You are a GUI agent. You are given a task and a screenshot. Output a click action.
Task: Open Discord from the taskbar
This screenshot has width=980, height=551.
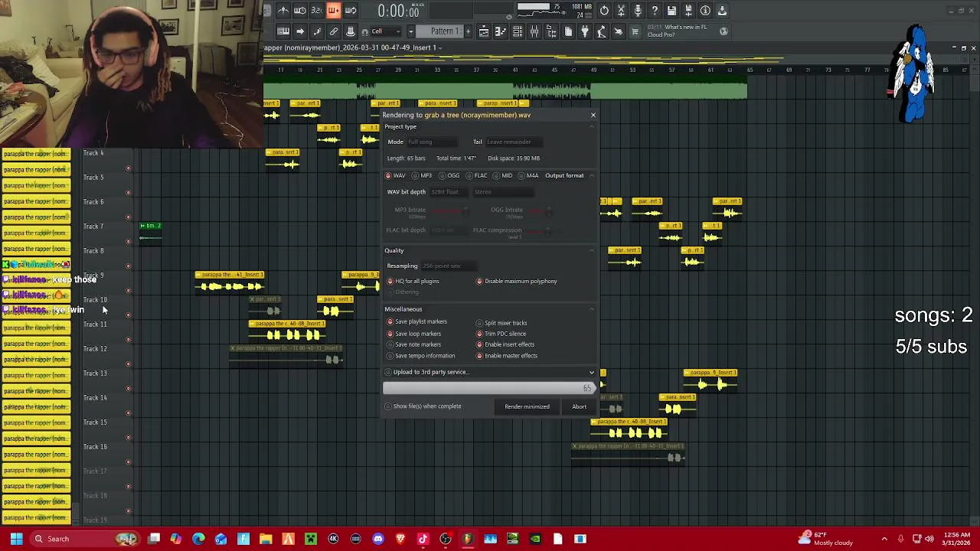point(378,539)
